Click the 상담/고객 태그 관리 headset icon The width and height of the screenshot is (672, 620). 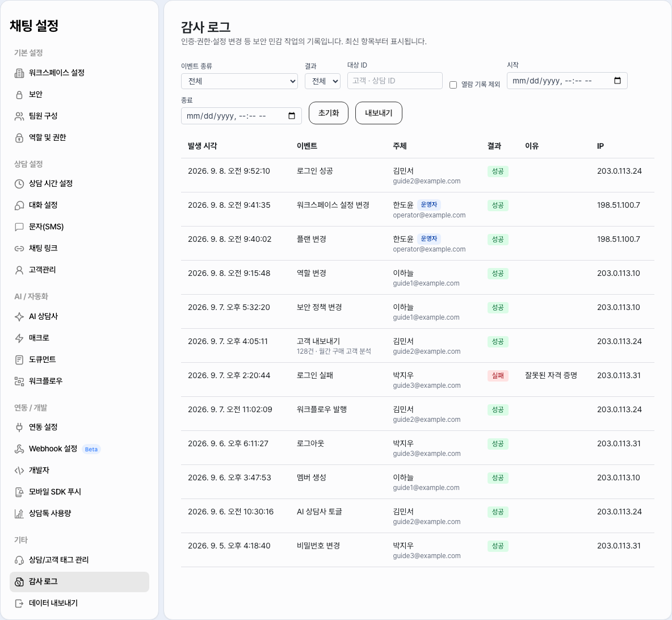[19, 560]
